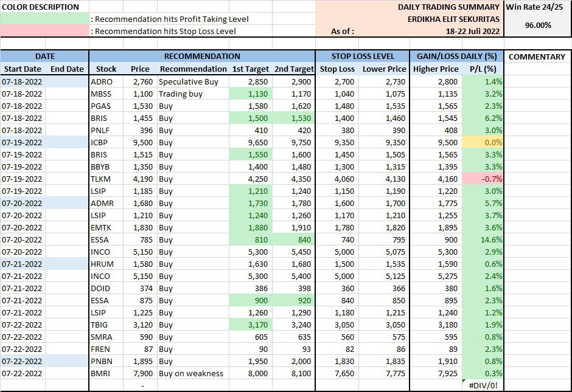The width and height of the screenshot is (572, 392).
Task: Click the pink -0.7% loss cell
Action: point(483,179)
